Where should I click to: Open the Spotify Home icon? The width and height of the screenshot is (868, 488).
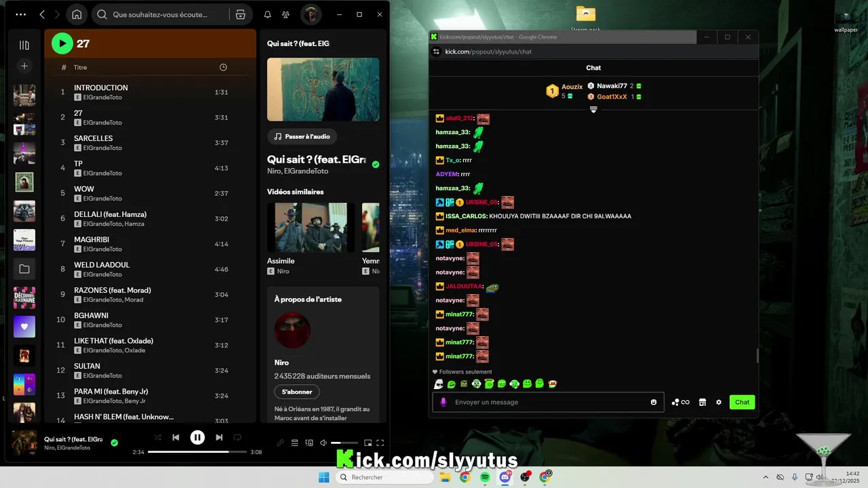click(x=77, y=14)
